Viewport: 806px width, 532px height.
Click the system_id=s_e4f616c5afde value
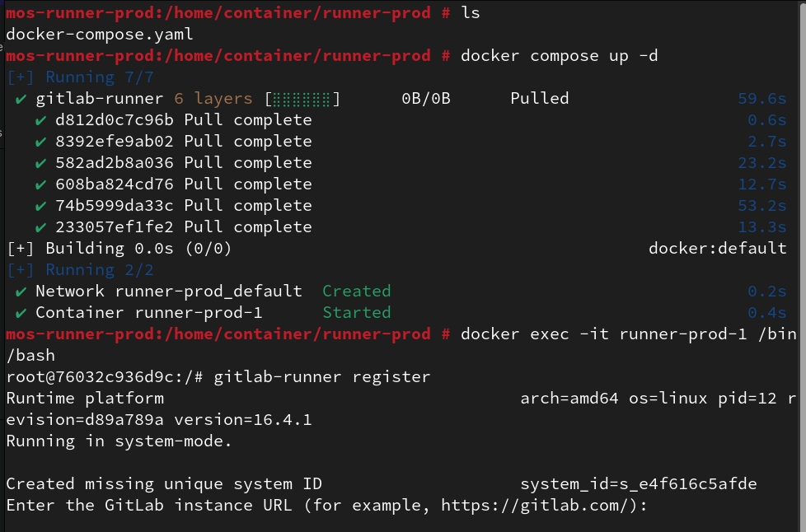point(639,484)
